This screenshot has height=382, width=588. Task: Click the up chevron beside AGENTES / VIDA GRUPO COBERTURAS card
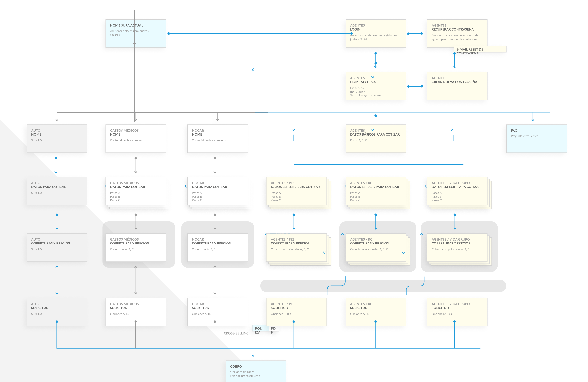[422, 234]
